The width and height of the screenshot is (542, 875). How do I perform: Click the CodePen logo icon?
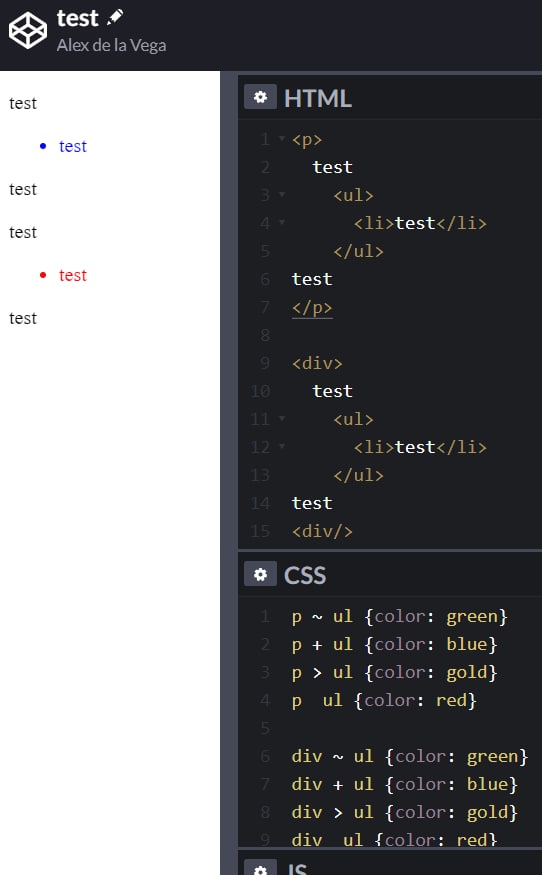pos(28,31)
